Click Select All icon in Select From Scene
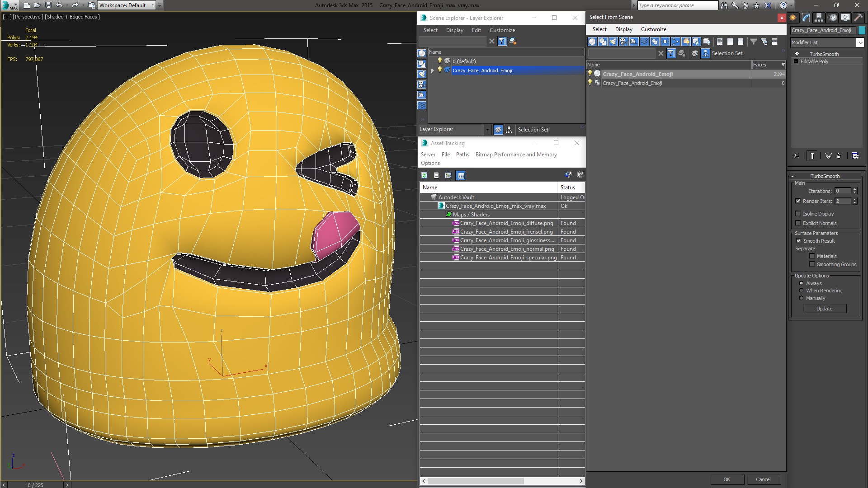 pyautogui.click(x=720, y=42)
